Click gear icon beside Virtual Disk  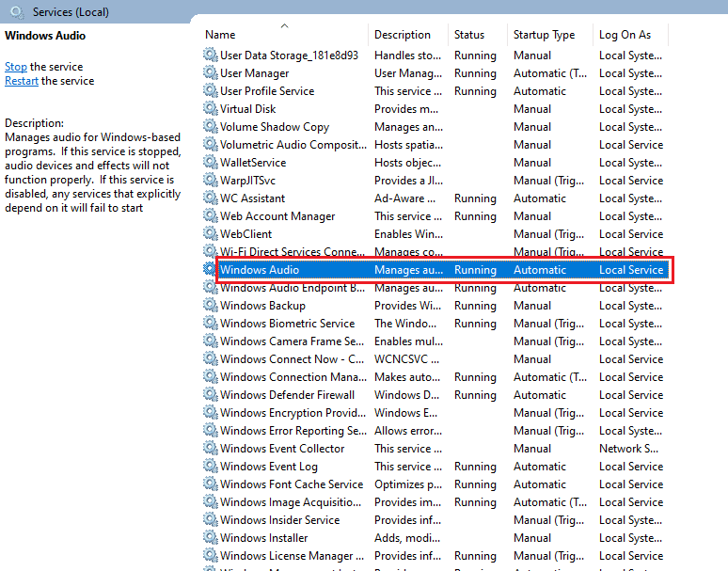(211, 108)
